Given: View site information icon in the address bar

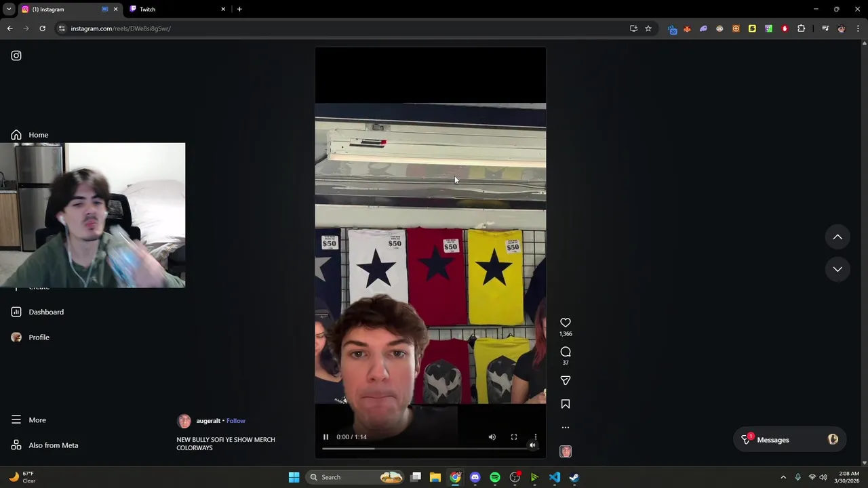Looking at the screenshot, I should (x=62, y=28).
